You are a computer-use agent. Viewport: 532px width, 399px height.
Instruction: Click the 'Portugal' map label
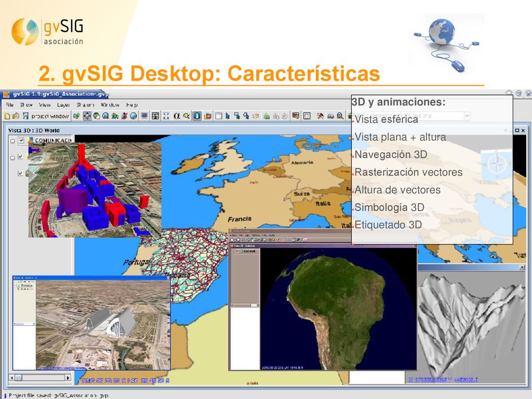(137, 262)
